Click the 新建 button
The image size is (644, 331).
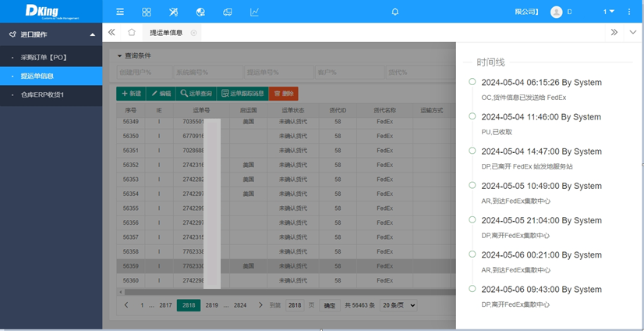(131, 93)
